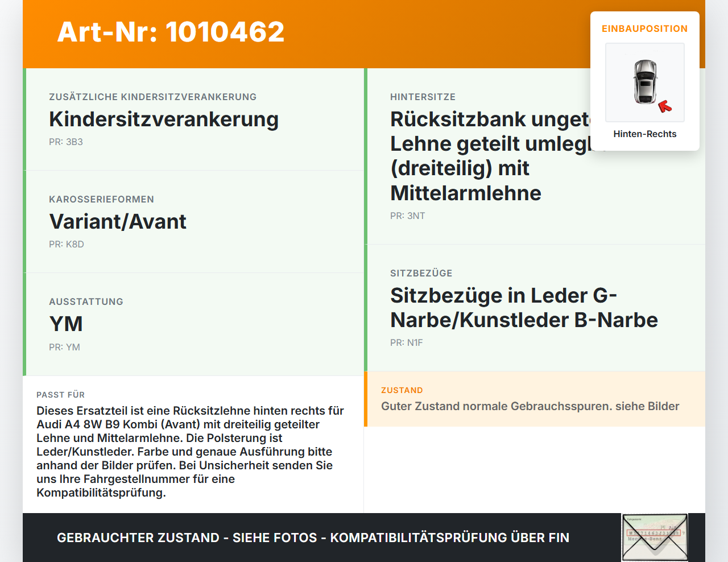This screenshot has width=728, height=562.
Task: Click the PR: 3B3 code
Action: pos(66,142)
